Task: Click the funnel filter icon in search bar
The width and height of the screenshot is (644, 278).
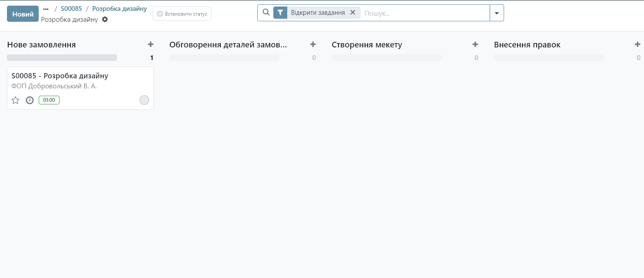Action: click(280, 13)
